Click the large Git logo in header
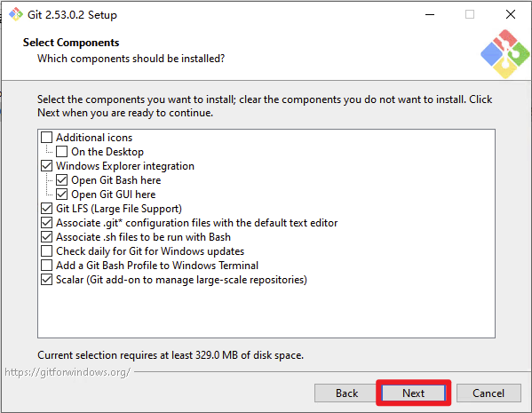Screen dimensions: 532x413 504,54
